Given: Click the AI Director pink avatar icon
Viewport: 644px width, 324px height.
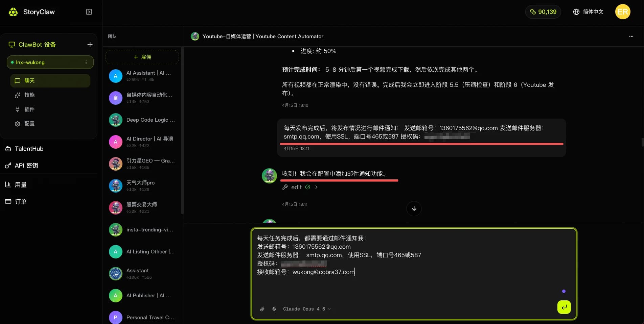Looking at the screenshot, I should click(x=116, y=142).
